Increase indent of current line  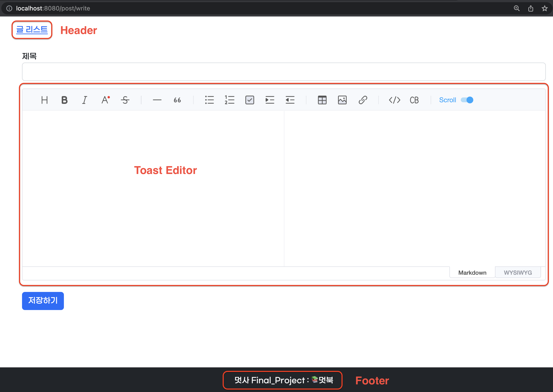coord(270,100)
